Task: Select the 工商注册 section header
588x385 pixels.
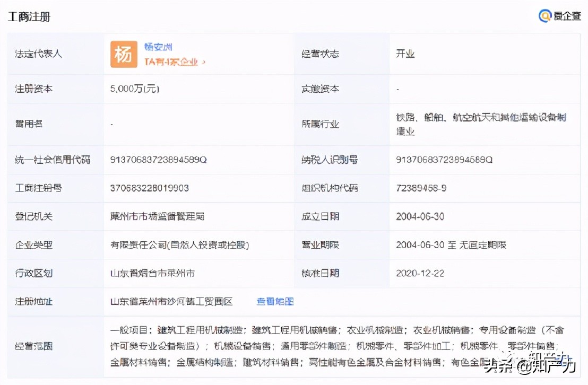Action: click(x=29, y=16)
